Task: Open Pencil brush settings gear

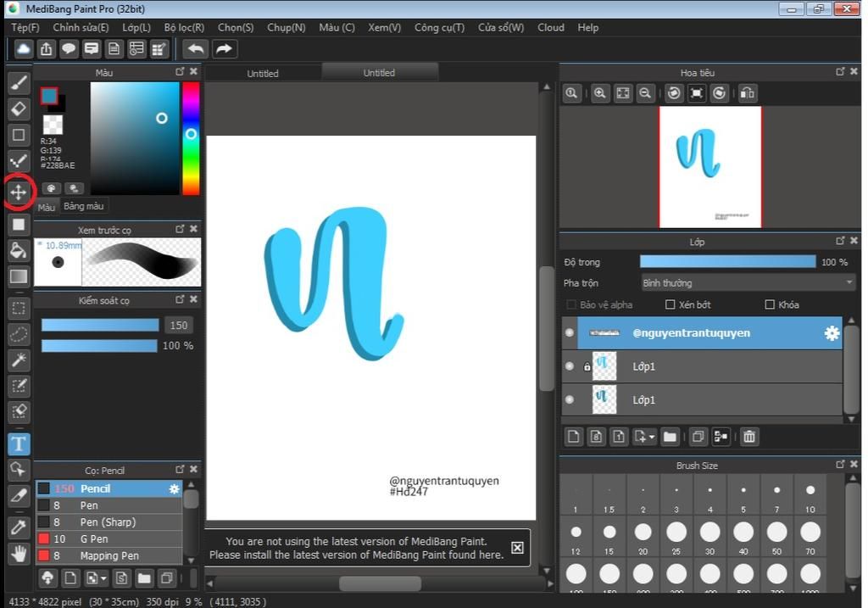Action: pyautogui.click(x=174, y=488)
